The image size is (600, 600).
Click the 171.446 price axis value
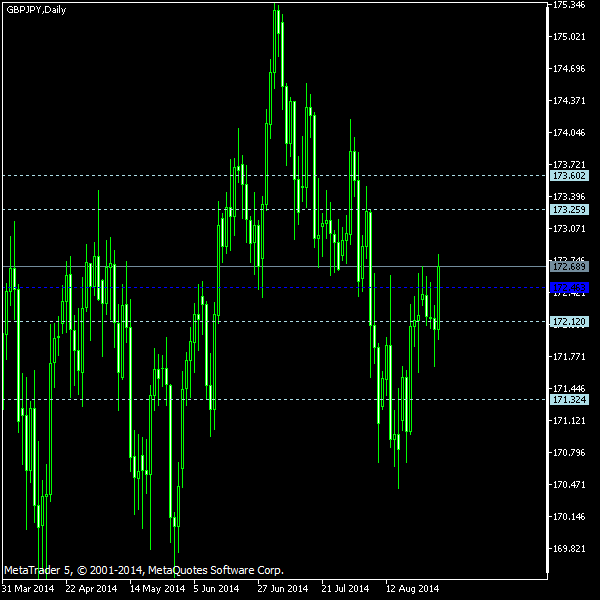pos(569,389)
